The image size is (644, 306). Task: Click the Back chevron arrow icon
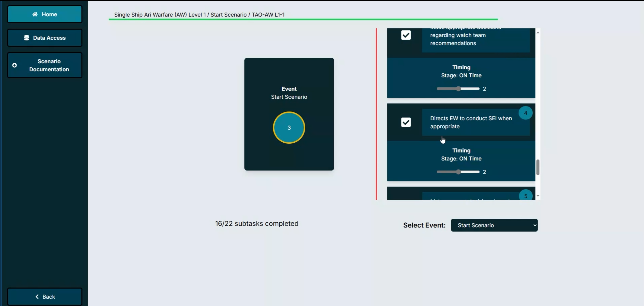pyautogui.click(x=37, y=296)
